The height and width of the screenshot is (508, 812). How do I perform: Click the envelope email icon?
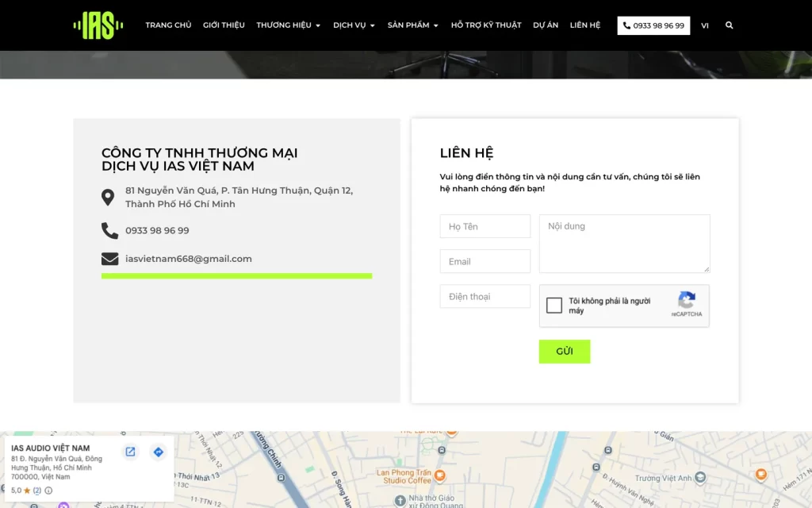[x=109, y=259]
